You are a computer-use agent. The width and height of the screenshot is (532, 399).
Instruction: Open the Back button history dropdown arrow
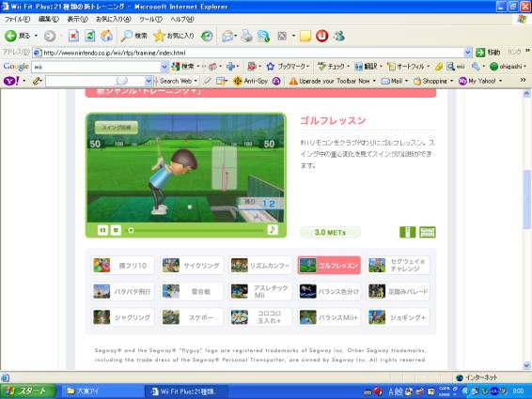(36, 36)
